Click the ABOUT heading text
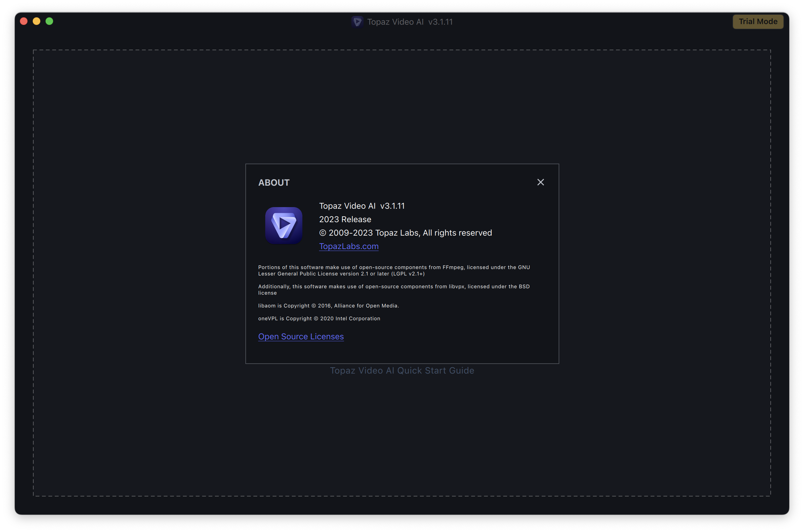The height and width of the screenshot is (532, 804). [274, 182]
